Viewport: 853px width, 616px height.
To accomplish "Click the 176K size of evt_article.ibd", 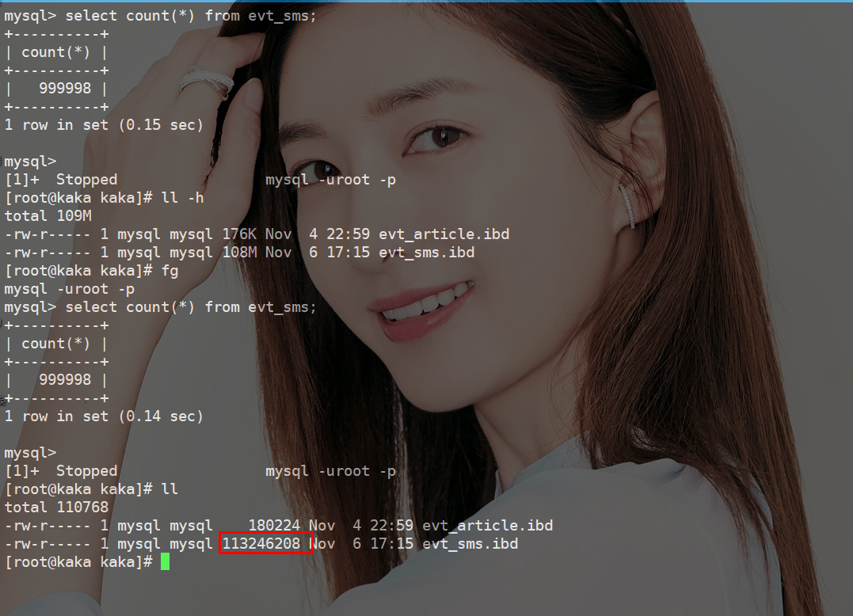I will [x=239, y=234].
